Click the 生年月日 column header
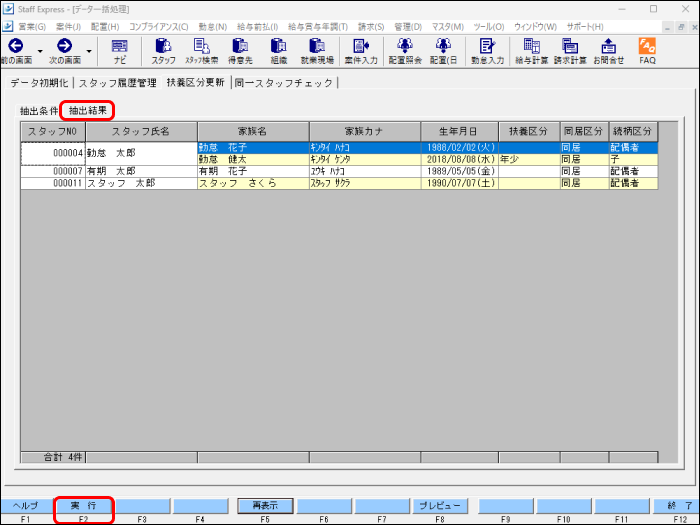Viewport: 700px width, 525px height. pyautogui.click(x=459, y=132)
